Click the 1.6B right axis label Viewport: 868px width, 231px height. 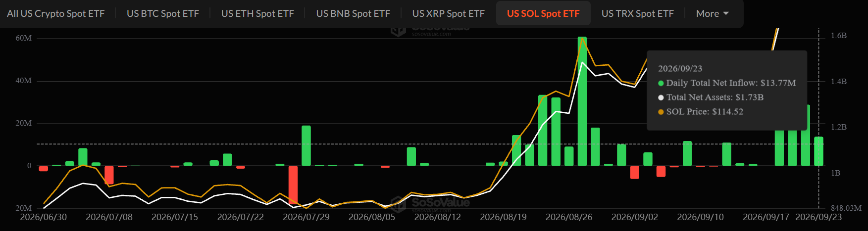[839, 36]
